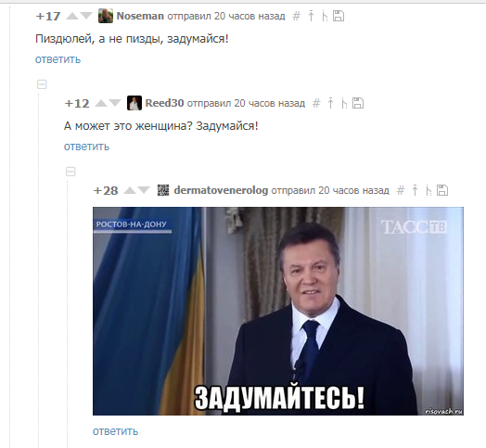Save dermatovenerolog's comment with floppy icon
The image size is (486, 448).
[442, 190]
